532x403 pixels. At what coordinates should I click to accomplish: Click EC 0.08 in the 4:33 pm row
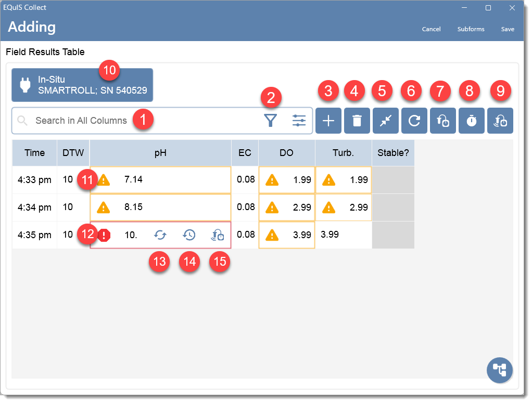point(246,179)
